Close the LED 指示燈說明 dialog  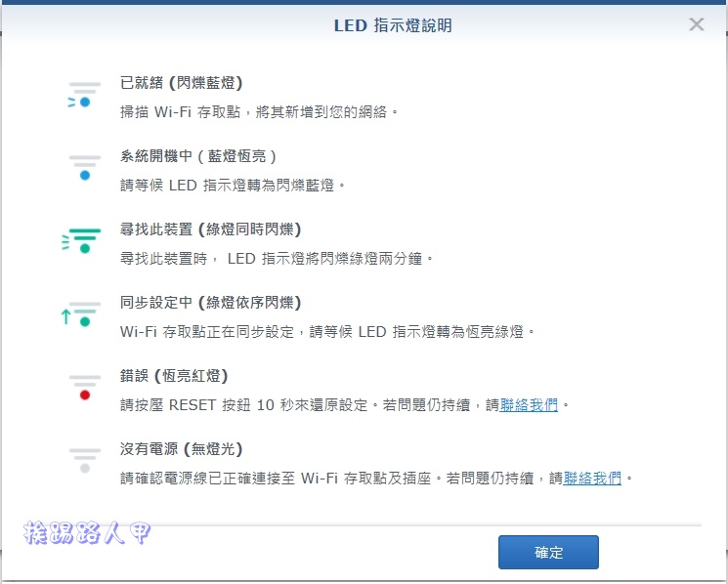697,24
